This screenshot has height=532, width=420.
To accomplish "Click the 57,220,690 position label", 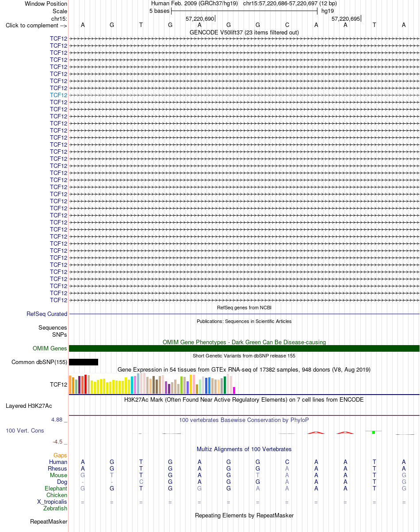I will (x=200, y=19).
